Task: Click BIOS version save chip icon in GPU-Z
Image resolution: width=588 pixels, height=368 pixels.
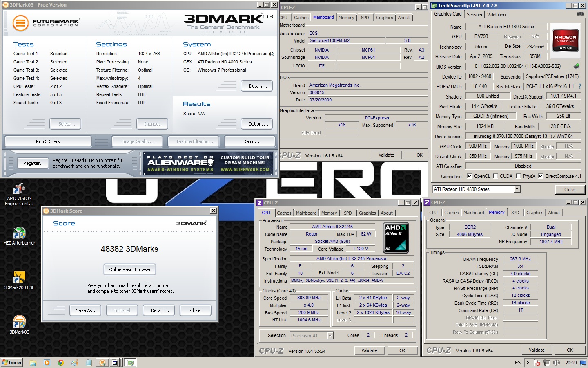Action: 577,66
